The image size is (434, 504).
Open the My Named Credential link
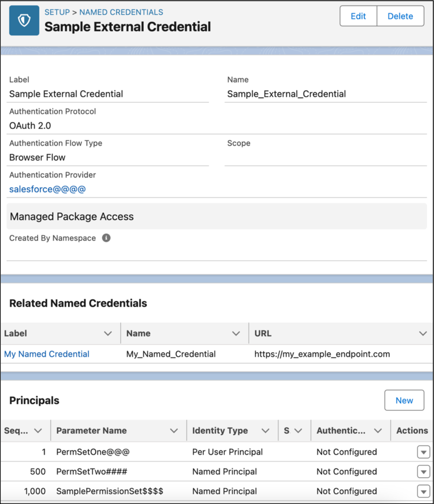(x=47, y=354)
